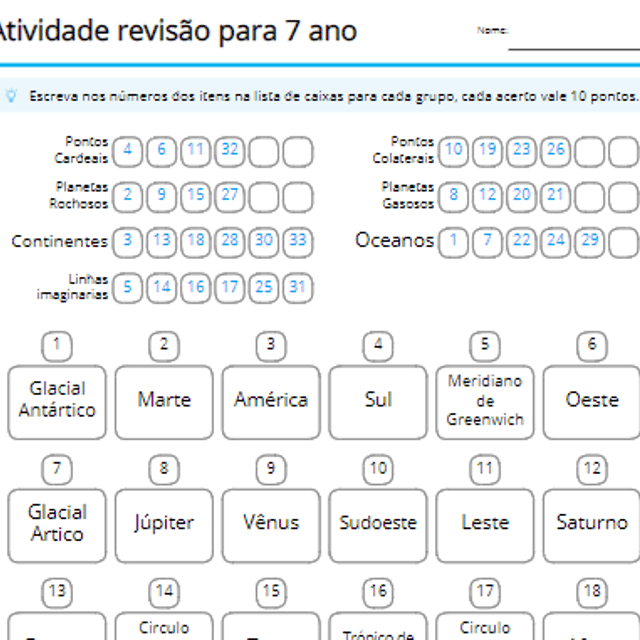640x640 pixels.
Task: Select Planetas Gasosos box containing 8
Action: (453, 197)
